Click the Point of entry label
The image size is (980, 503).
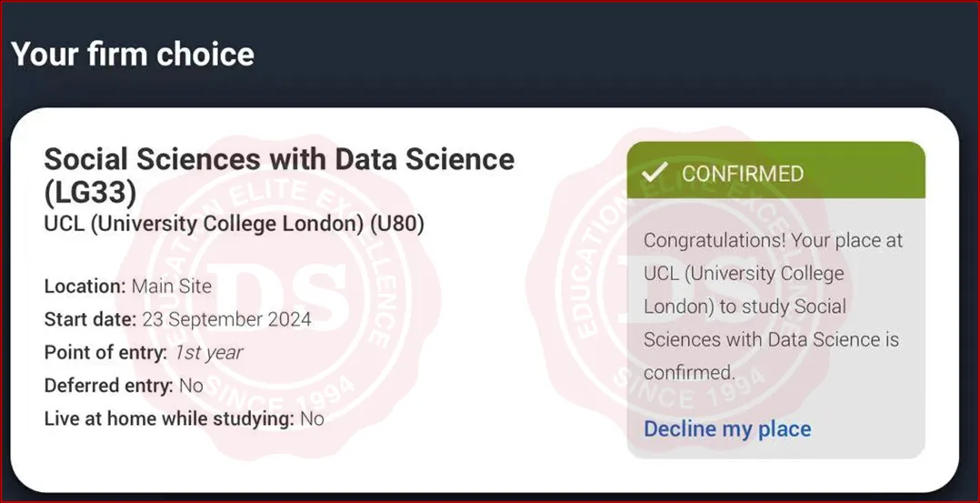(105, 352)
